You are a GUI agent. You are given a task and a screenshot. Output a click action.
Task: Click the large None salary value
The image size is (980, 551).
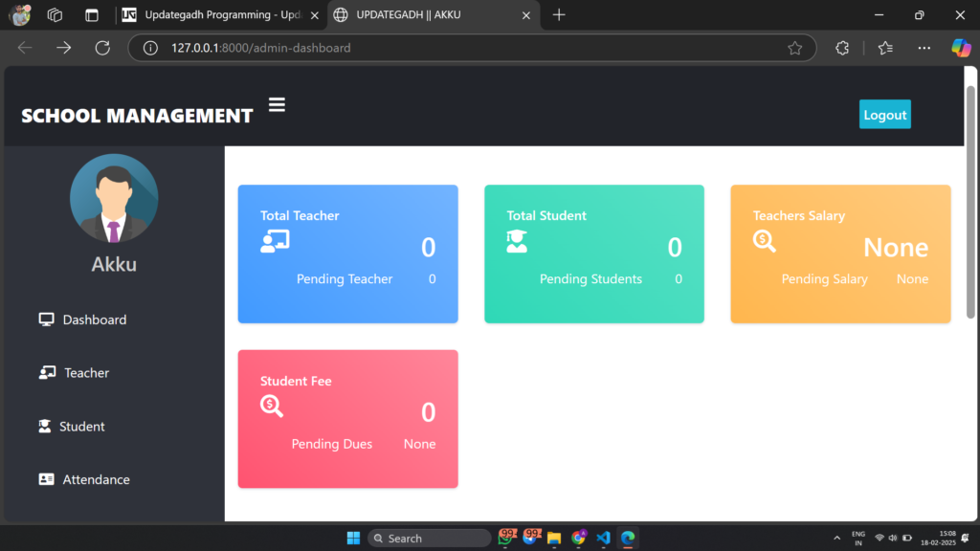pos(896,248)
